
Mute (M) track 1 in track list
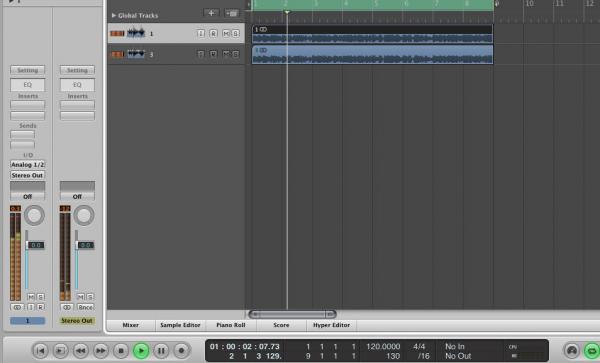point(226,34)
